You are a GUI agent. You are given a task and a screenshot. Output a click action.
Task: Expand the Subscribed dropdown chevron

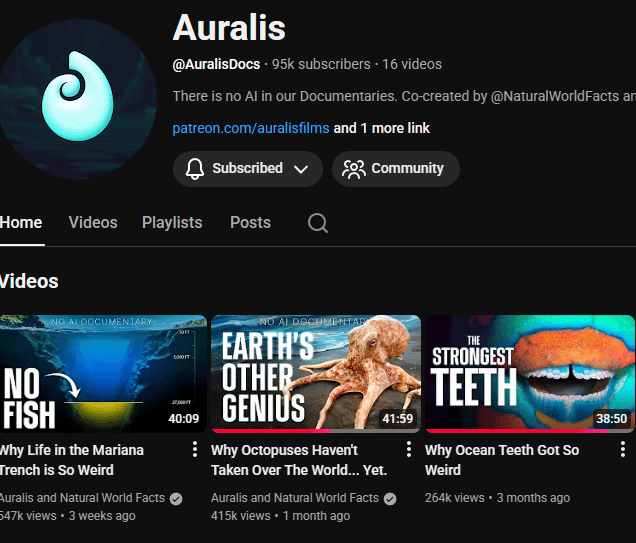301,169
